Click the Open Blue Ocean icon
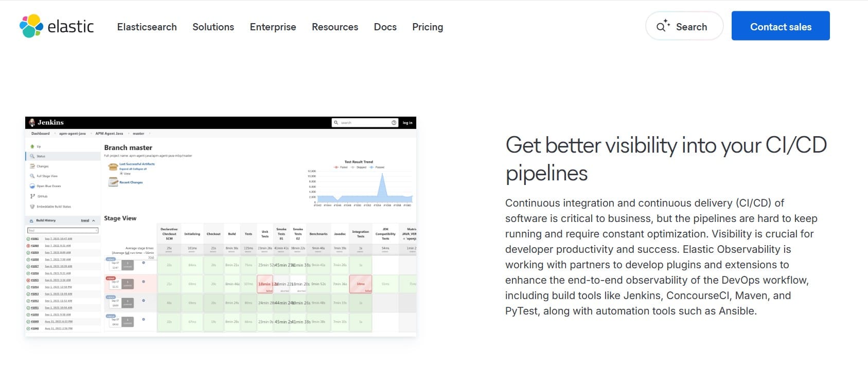 pos(32,185)
